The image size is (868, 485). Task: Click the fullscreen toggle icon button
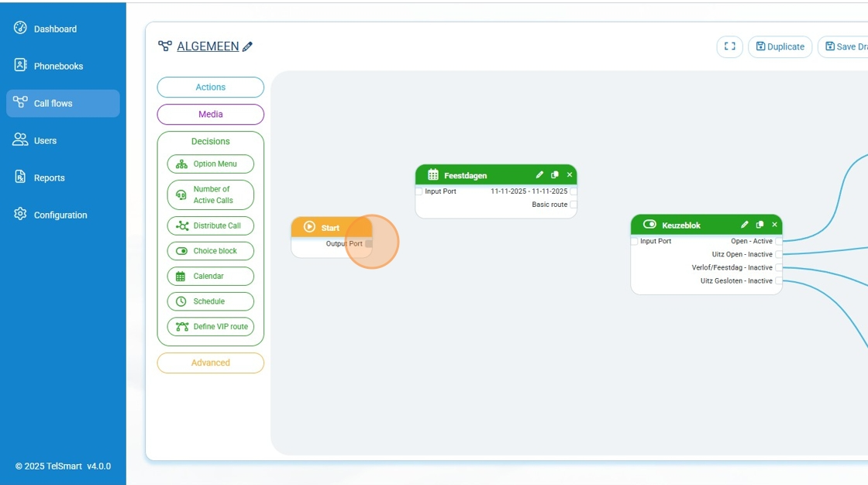pyautogui.click(x=729, y=46)
